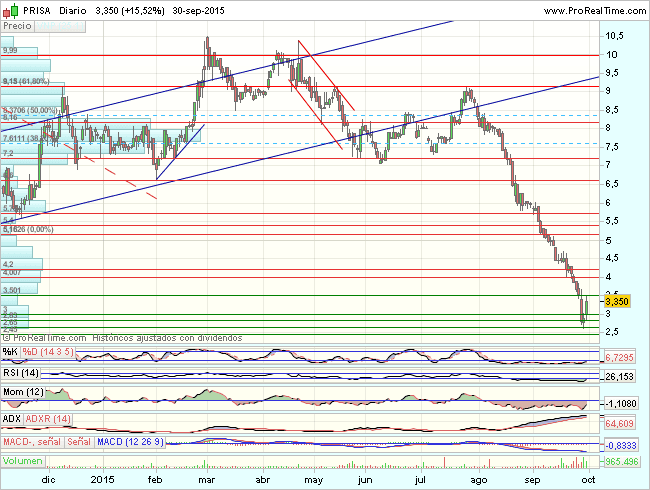Click the Señal label in MACD panel
This screenshot has height=490, width=650.
(79, 442)
